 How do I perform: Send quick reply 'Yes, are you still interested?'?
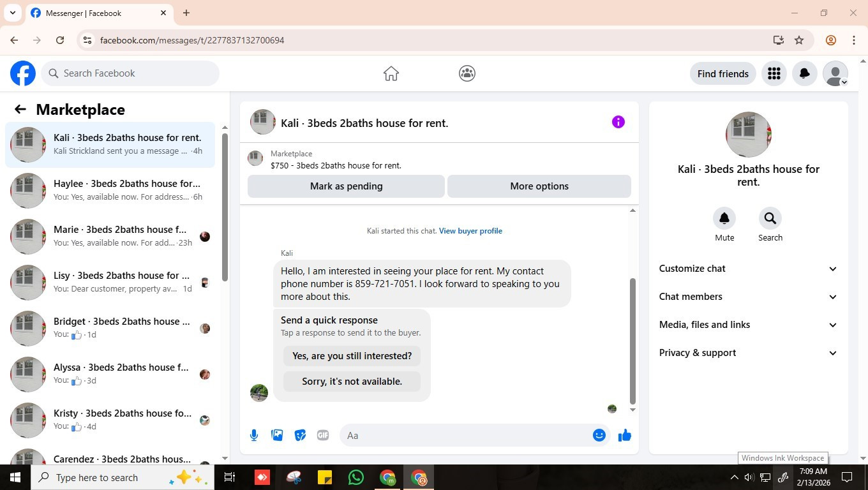click(352, 356)
